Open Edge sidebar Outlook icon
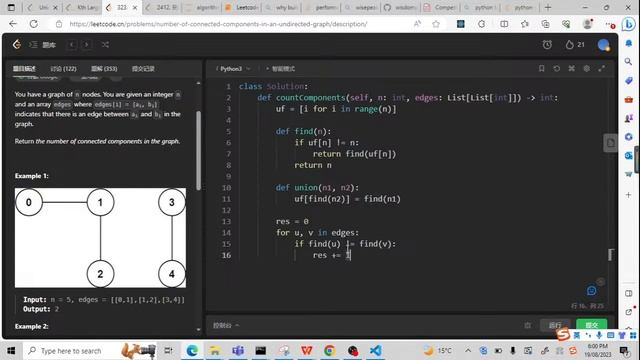This screenshot has height=360, width=640. point(629,155)
